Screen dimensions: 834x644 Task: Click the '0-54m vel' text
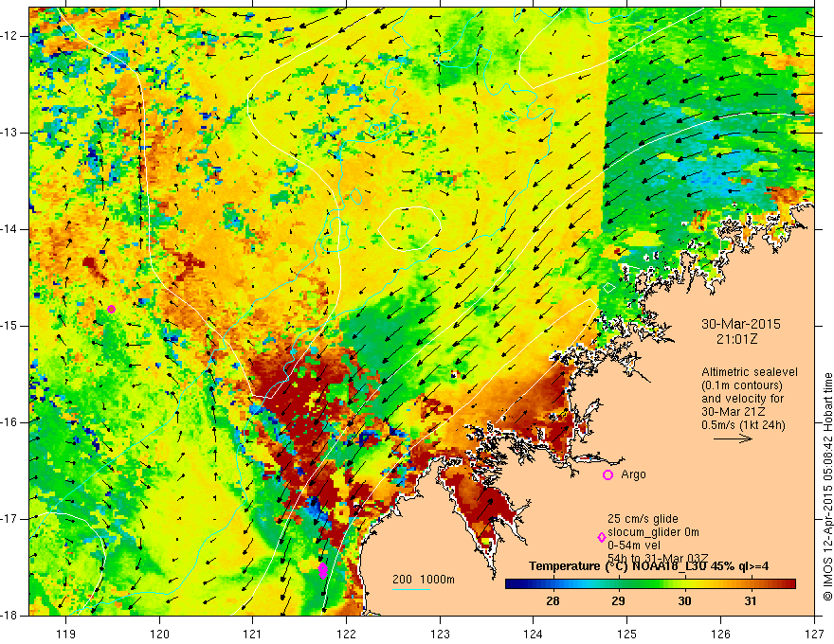[634, 546]
